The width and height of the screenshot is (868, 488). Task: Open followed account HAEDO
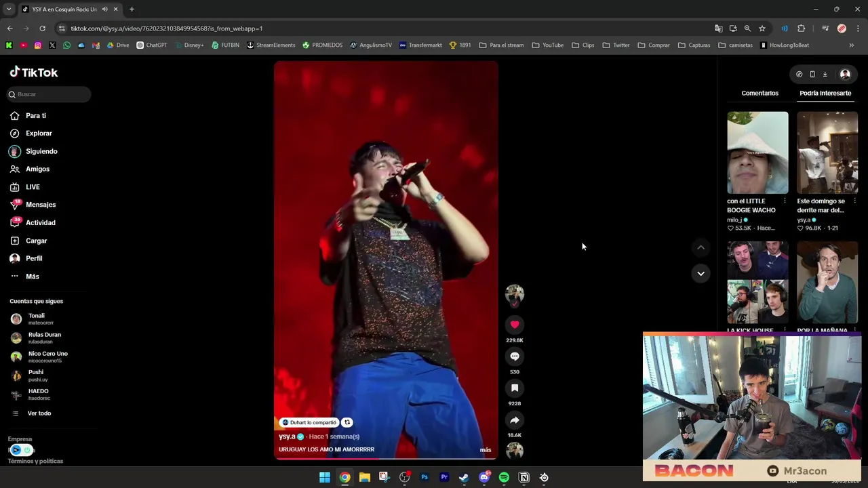[x=31, y=394]
